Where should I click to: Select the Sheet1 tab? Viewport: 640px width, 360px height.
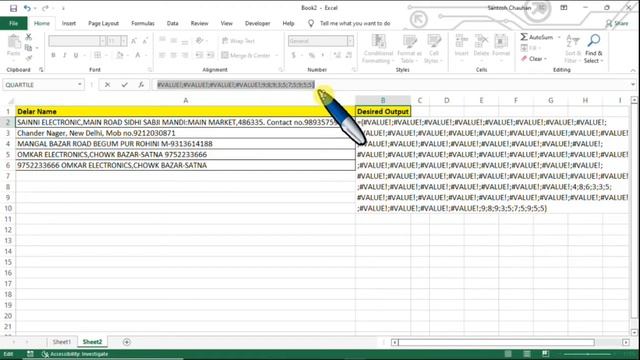click(x=61, y=342)
